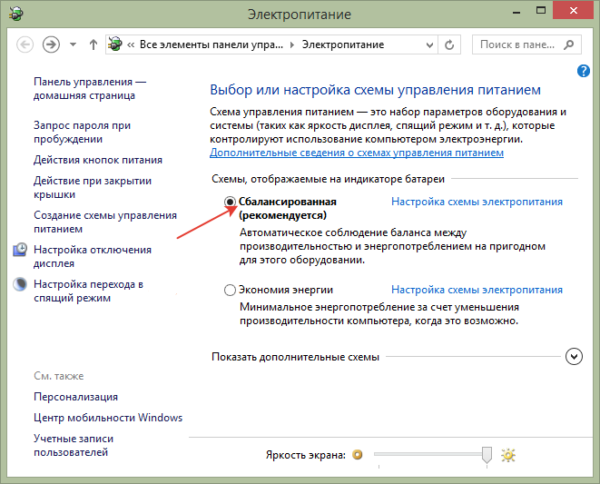The height and width of the screenshot is (484, 600).
Task: Open 'Настройка перехода в спящий режим'
Action: pos(88,291)
